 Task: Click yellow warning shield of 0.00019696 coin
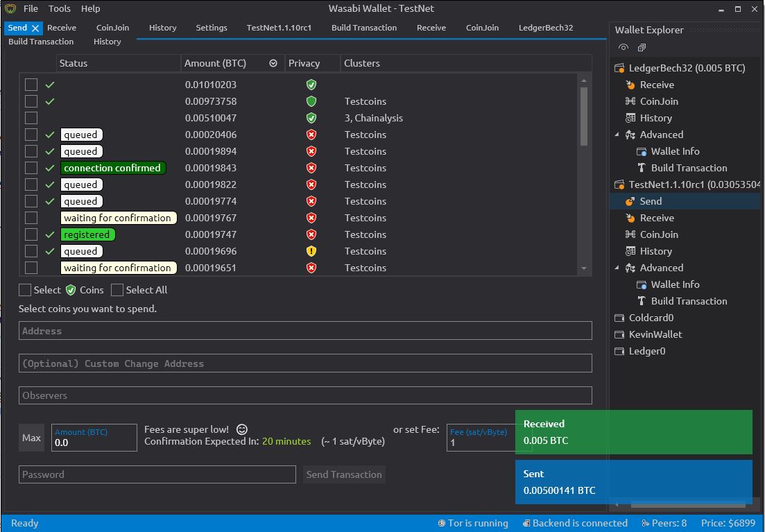pyautogui.click(x=311, y=251)
